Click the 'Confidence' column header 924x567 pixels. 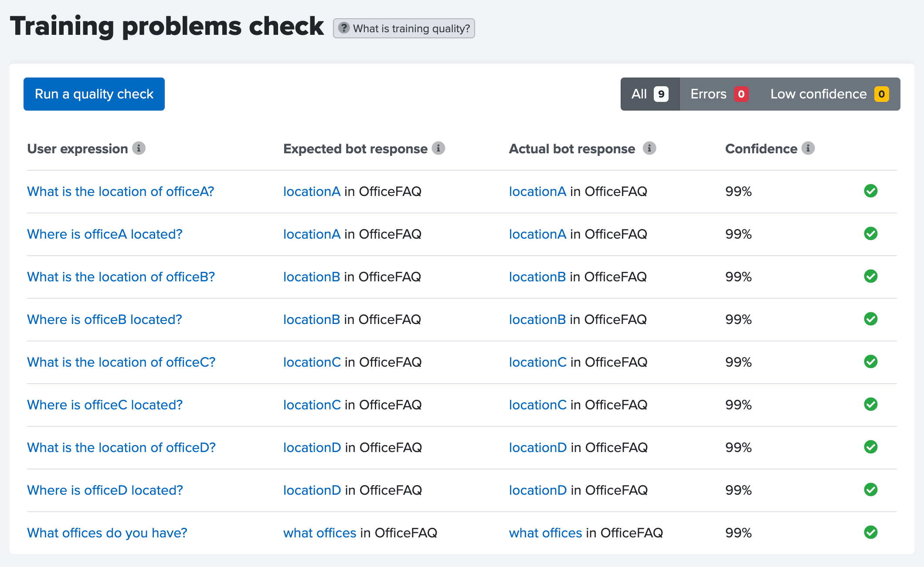tap(761, 149)
